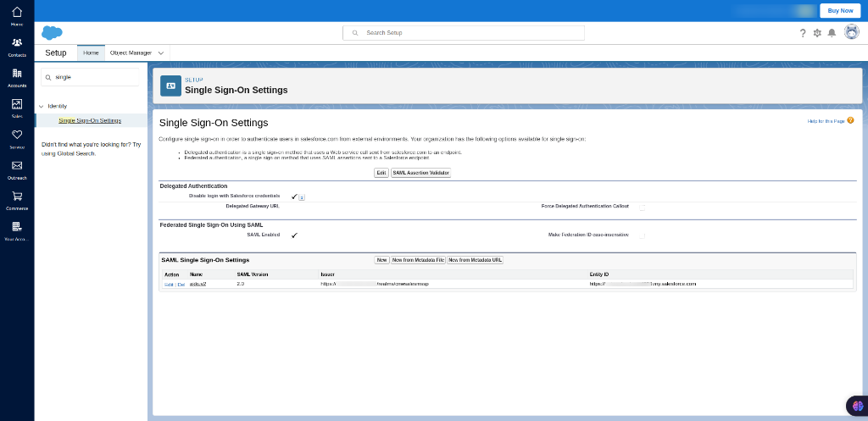Open Your Account in the left navigation
The image size is (868, 421).
(x=17, y=230)
